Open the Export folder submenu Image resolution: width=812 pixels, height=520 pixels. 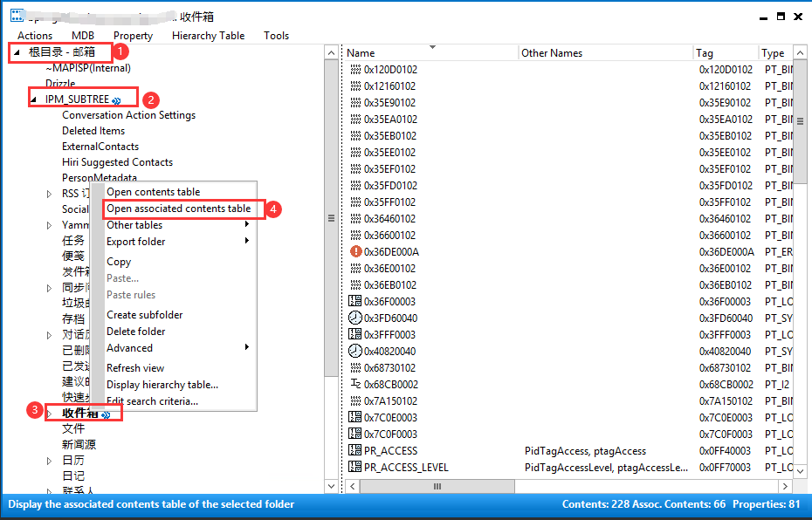click(179, 242)
